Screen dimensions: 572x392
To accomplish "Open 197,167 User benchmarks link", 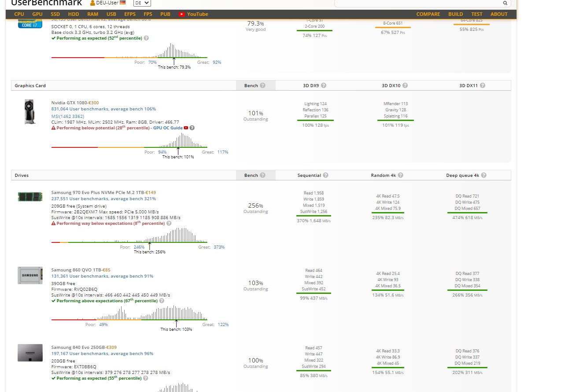I will point(102,353).
